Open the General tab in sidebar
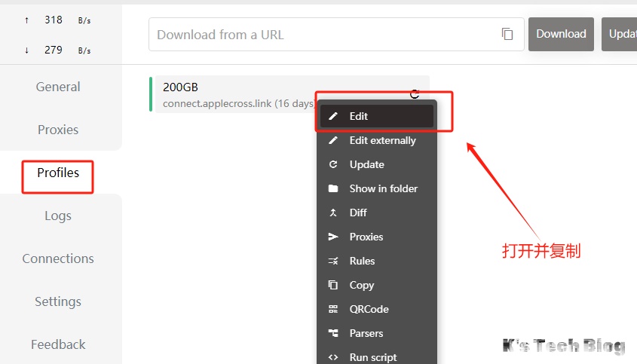 coord(58,87)
